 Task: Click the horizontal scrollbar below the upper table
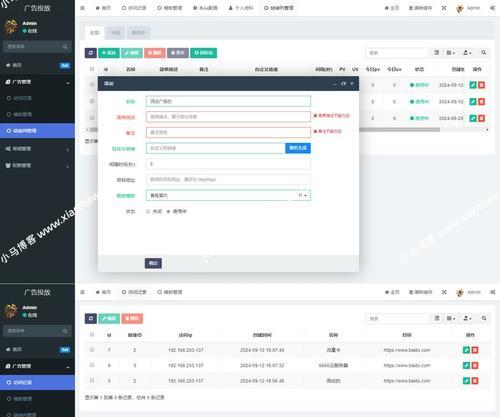tap(399, 129)
